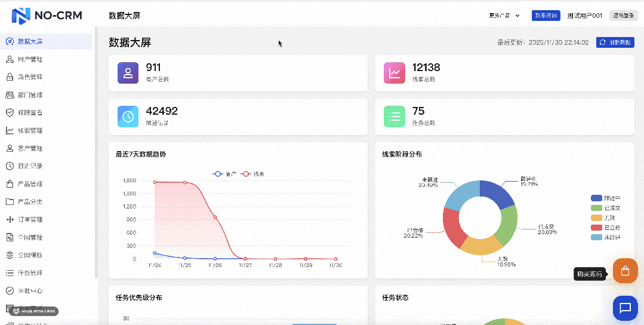Open 部门管理 via its group icon
This screenshot has height=325, width=644.
(x=10, y=95)
